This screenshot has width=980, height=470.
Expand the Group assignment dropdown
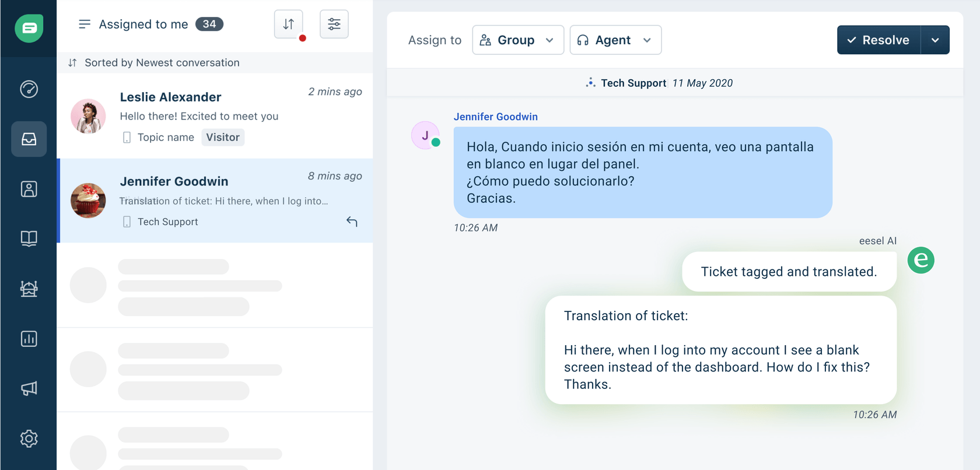517,40
